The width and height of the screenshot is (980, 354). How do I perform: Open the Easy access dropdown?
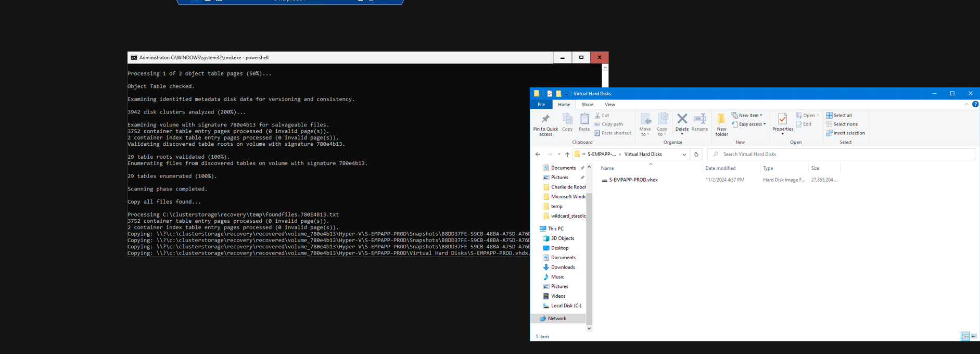coord(749,124)
